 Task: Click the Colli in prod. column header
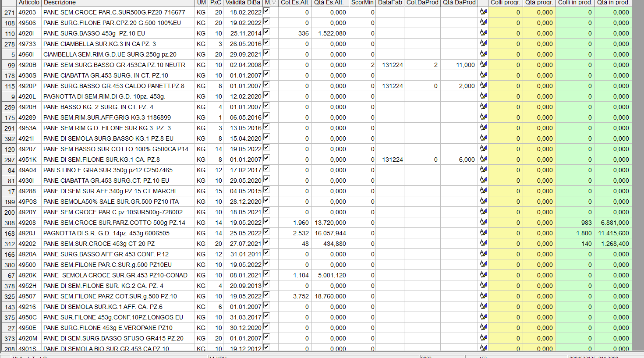point(575,3)
